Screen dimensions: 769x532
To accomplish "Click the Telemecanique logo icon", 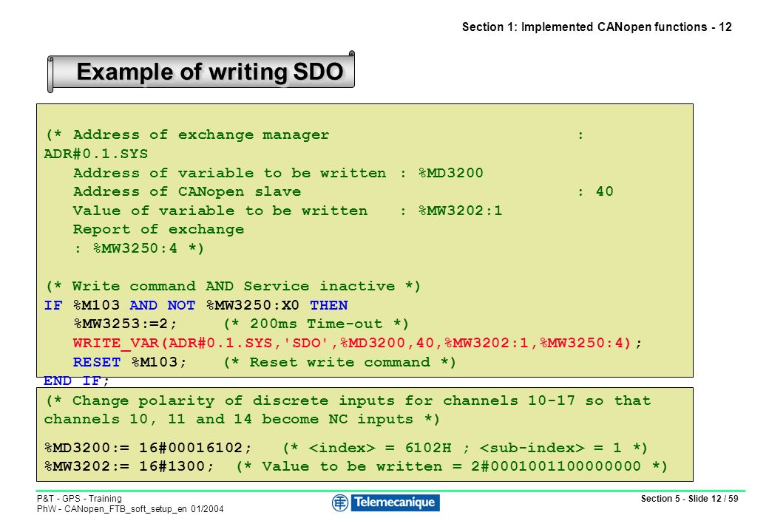I will click(x=340, y=502).
